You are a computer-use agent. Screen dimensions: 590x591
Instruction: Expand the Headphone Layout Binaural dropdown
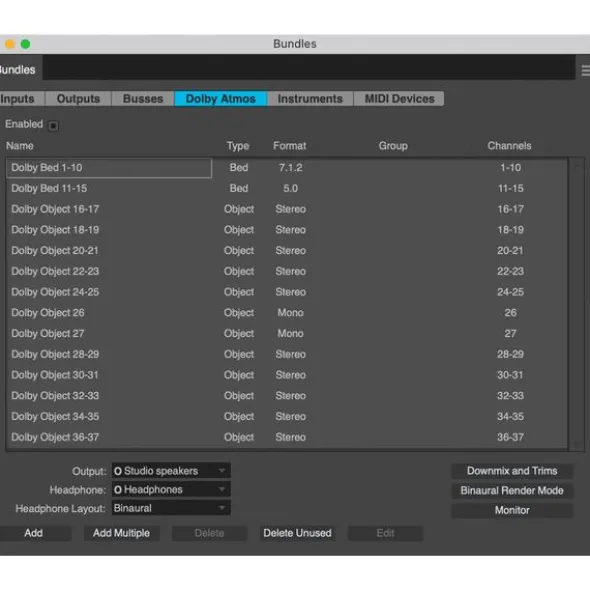[x=171, y=508]
